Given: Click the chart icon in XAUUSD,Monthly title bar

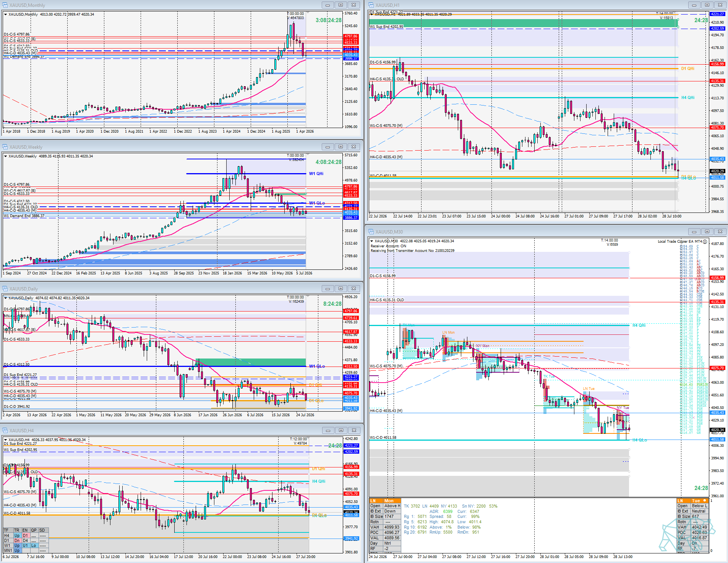Looking at the screenshot, I should click(x=5, y=5).
